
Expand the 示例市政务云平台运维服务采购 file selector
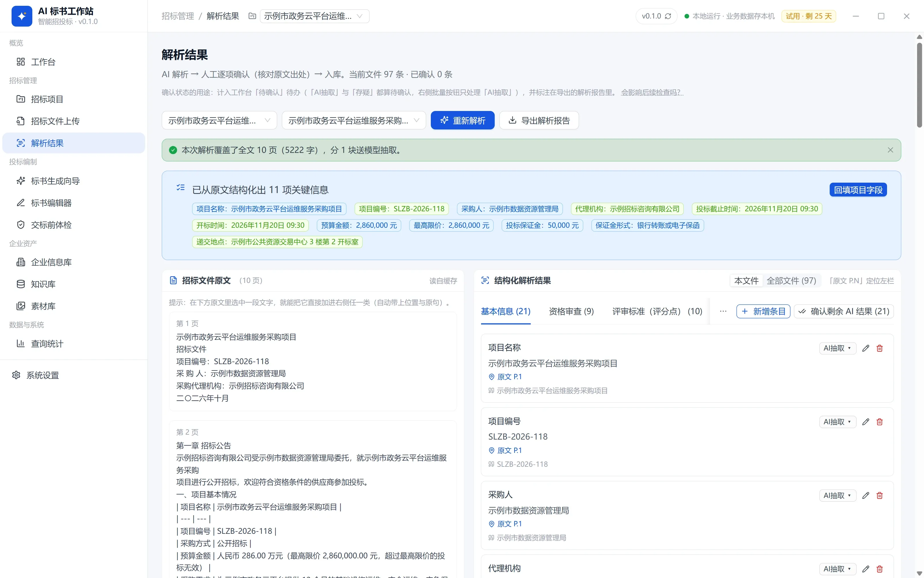(353, 121)
